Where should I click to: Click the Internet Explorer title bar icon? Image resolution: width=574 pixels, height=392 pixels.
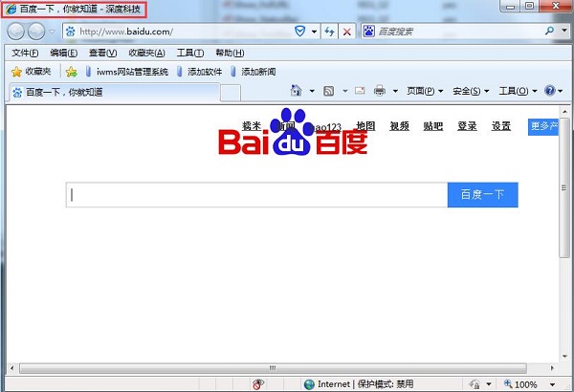click(11, 10)
